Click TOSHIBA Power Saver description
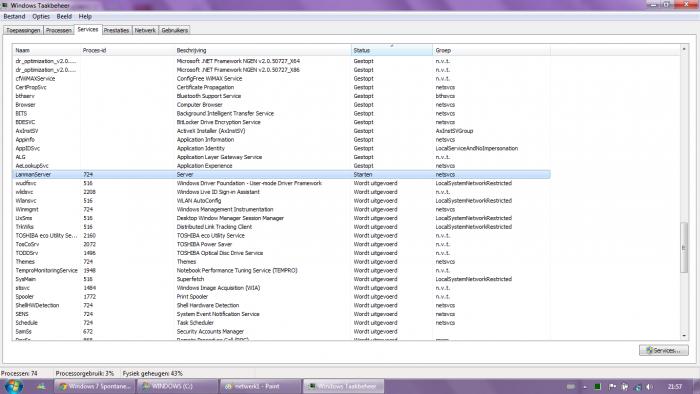 204,245
